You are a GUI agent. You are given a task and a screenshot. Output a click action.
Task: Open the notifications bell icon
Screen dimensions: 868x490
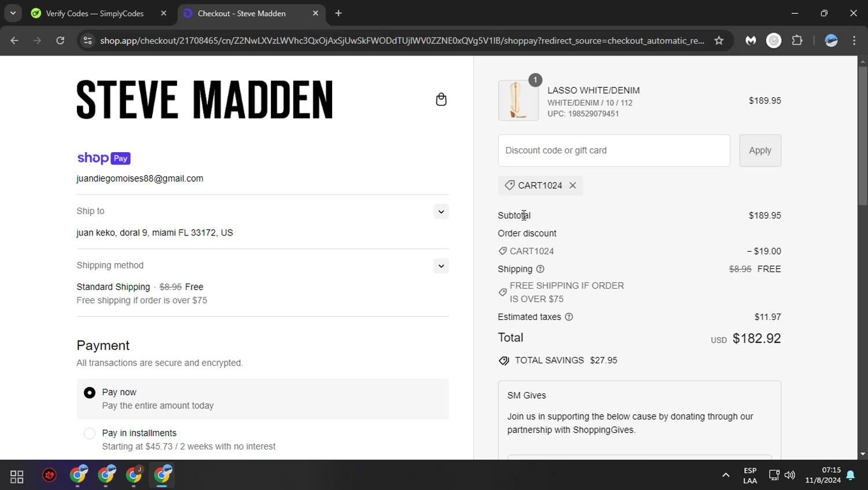click(851, 476)
